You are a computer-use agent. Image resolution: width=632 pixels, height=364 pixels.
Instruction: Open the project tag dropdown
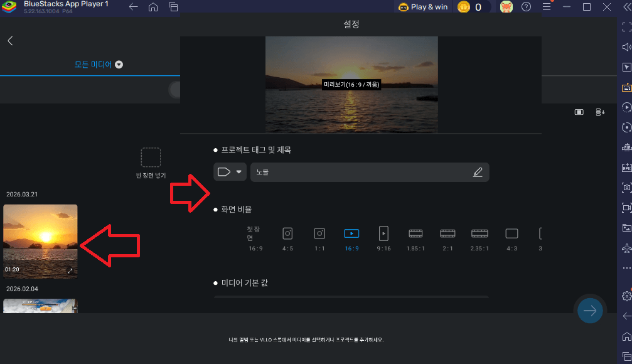(x=230, y=172)
